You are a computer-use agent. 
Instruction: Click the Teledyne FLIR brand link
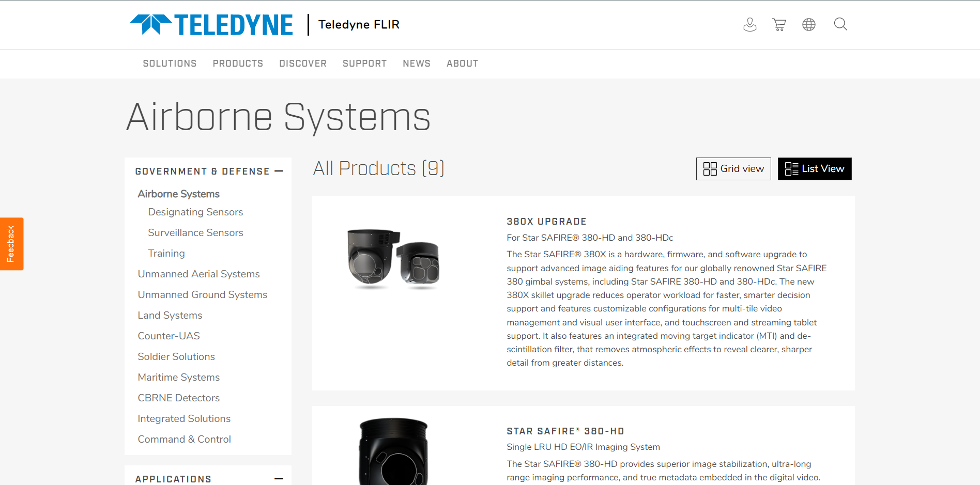pos(359,25)
